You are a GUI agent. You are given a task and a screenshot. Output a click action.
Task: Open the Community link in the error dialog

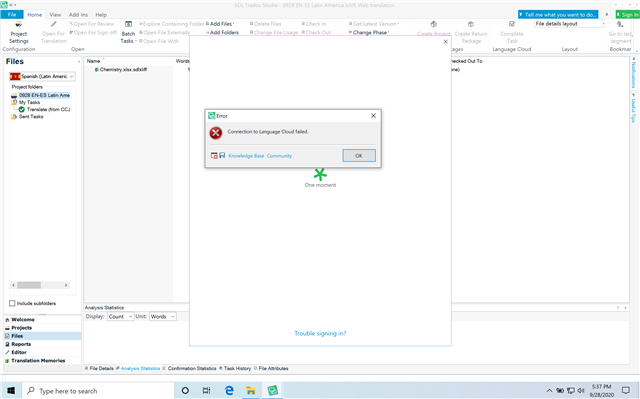click(x=279, y=156)
